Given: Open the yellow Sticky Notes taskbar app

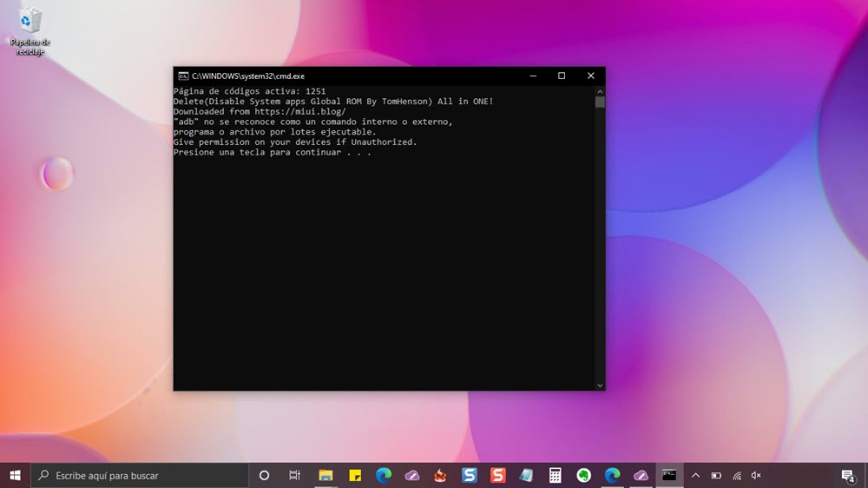Looking at the screenshot, I should pos(355,475).
